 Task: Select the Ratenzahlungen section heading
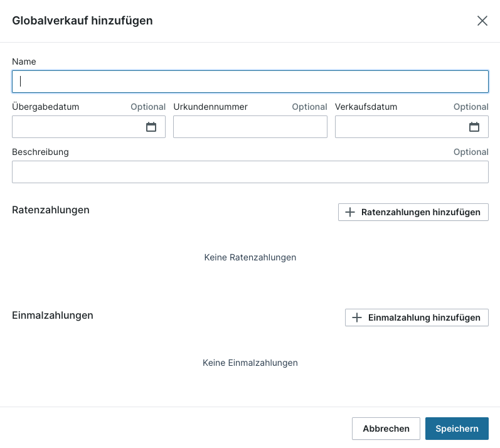[x=51, y=210]
